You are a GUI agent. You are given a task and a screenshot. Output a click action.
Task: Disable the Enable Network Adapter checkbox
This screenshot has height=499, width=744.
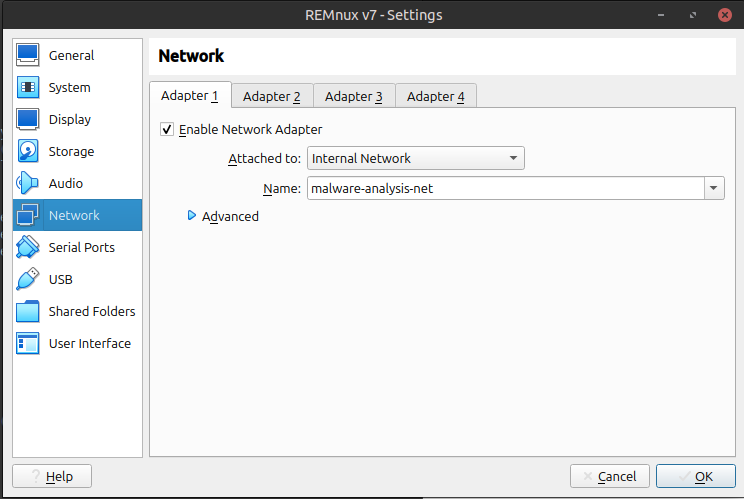tap(167, 129)
